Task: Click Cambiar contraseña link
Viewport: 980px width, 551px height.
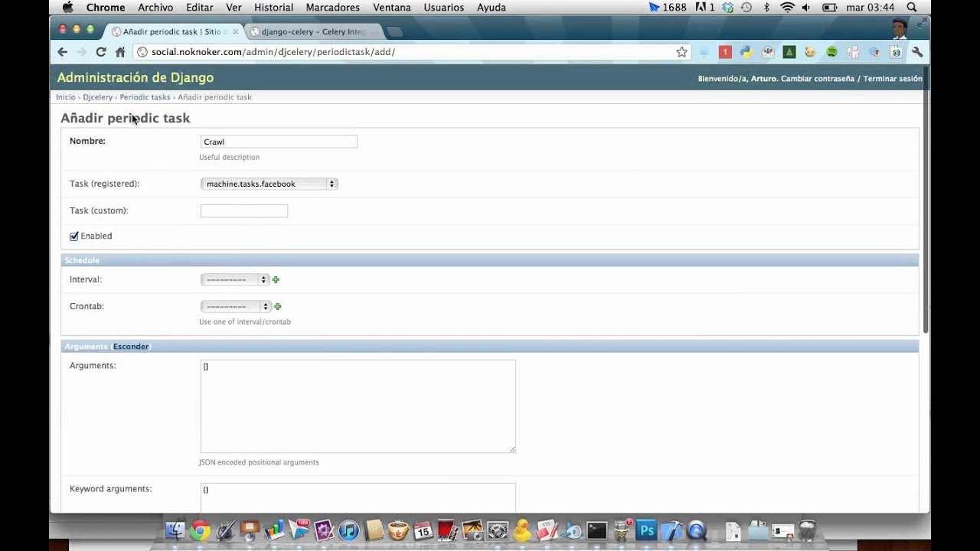Action: coord(818,79)
